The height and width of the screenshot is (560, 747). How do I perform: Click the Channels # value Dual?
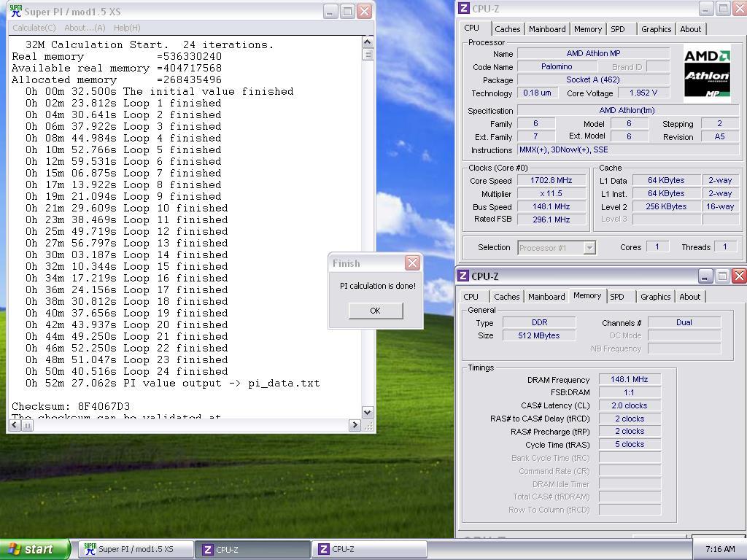(x=684, y=322)
